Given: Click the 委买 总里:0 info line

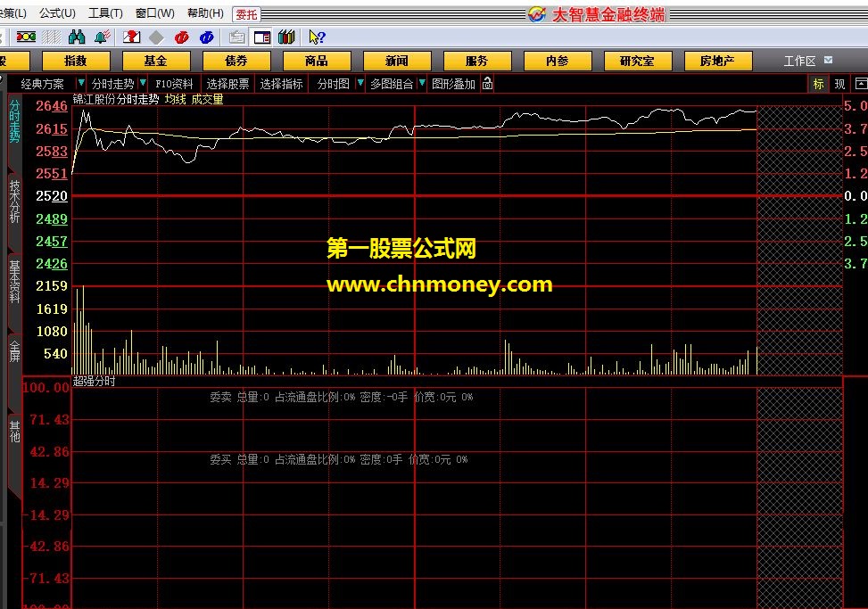Looking at the screenshot, I should click(x=339, y=459).
